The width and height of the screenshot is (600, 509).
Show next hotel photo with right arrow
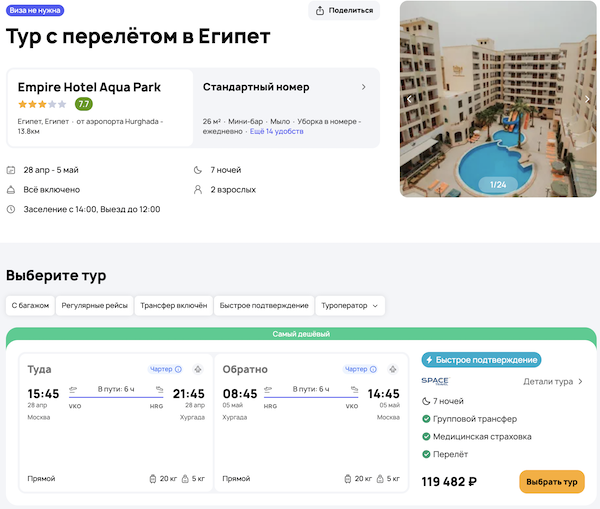pos(587,99)
